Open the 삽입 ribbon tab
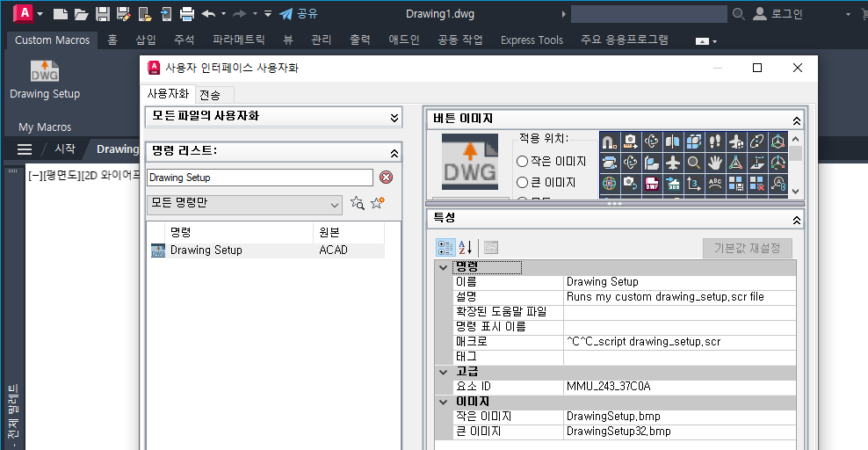This screenshot has height=450, width=868. tap(146, 40)
